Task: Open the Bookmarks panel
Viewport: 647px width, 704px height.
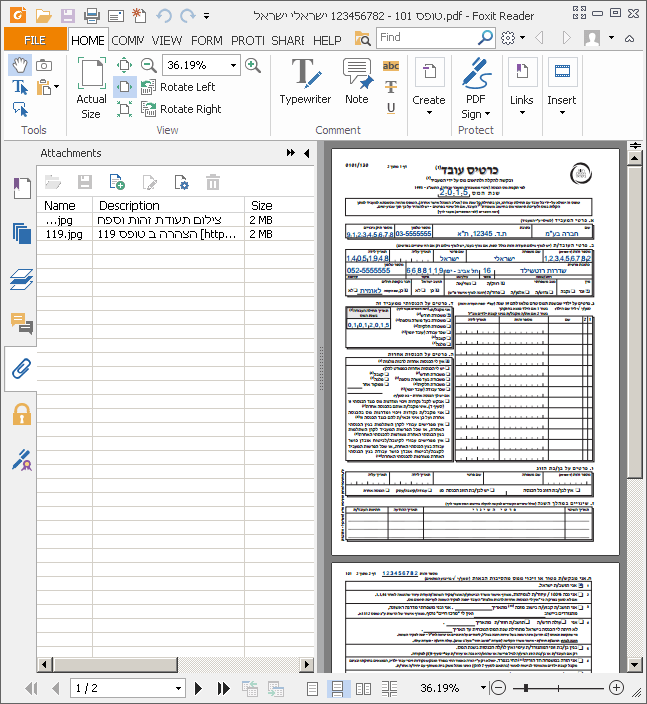Action: (x=22, y=188)
